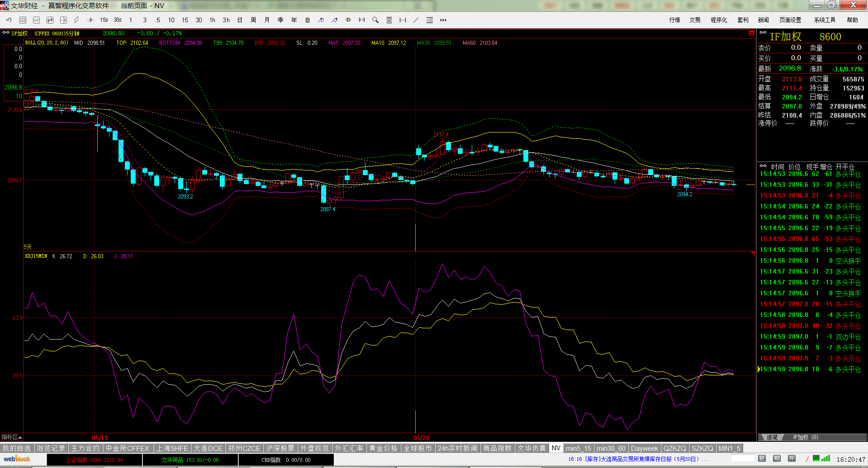
Task: Select the 1h period button
Action: [x=212, y=20]
